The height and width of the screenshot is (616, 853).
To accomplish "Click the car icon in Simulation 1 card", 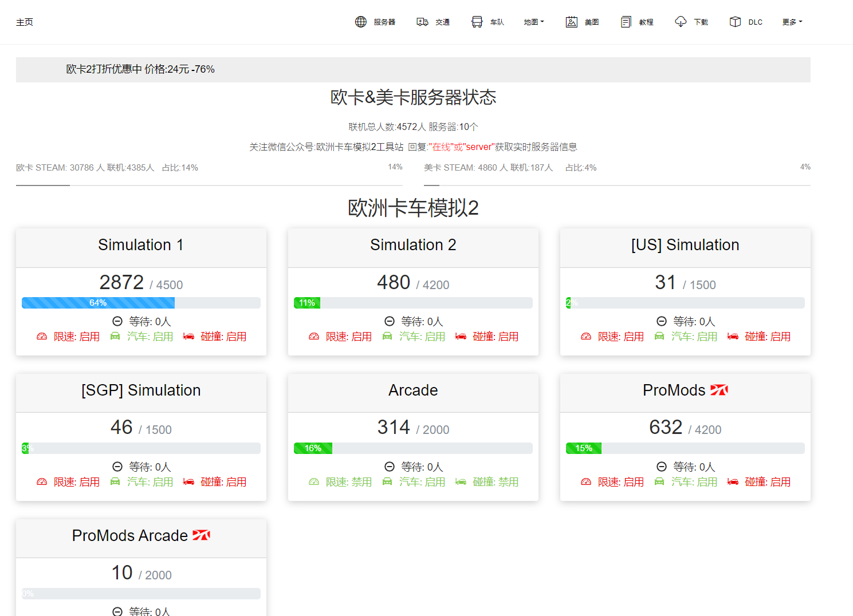I will click(115, 336).
